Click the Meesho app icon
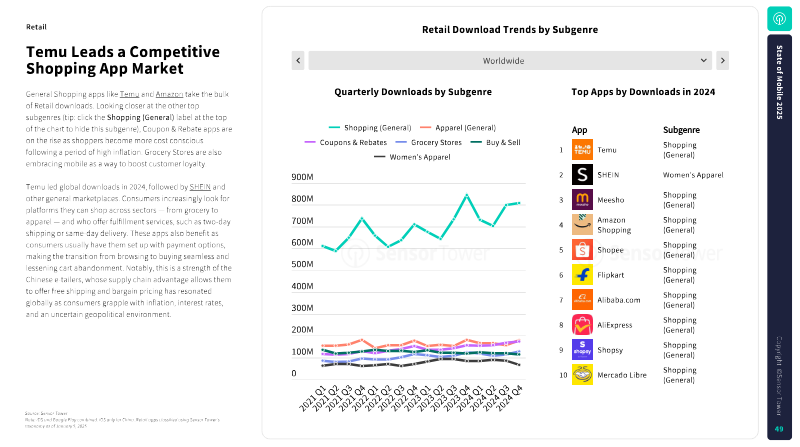 pos(582,200)
